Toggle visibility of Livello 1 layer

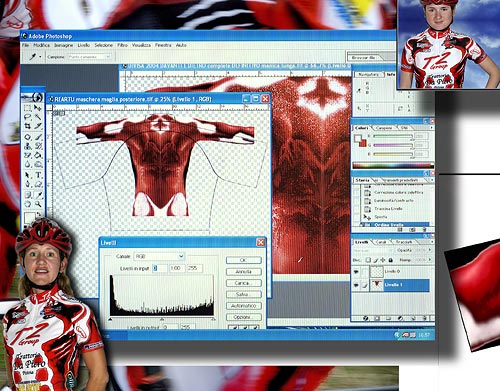tap(356, 285)
